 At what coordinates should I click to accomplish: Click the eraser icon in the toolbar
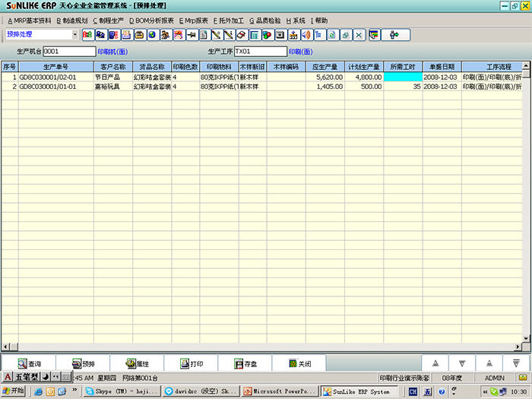coord(242,35)
